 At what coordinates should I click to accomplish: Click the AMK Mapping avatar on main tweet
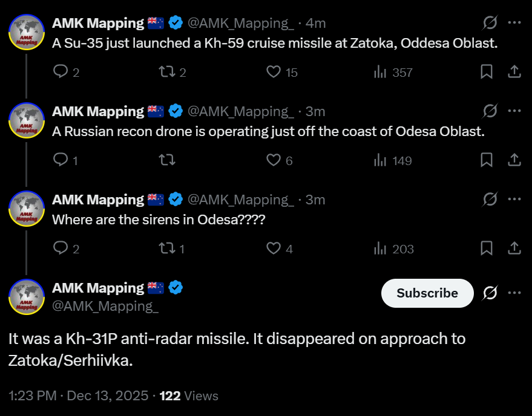point(27,296)
